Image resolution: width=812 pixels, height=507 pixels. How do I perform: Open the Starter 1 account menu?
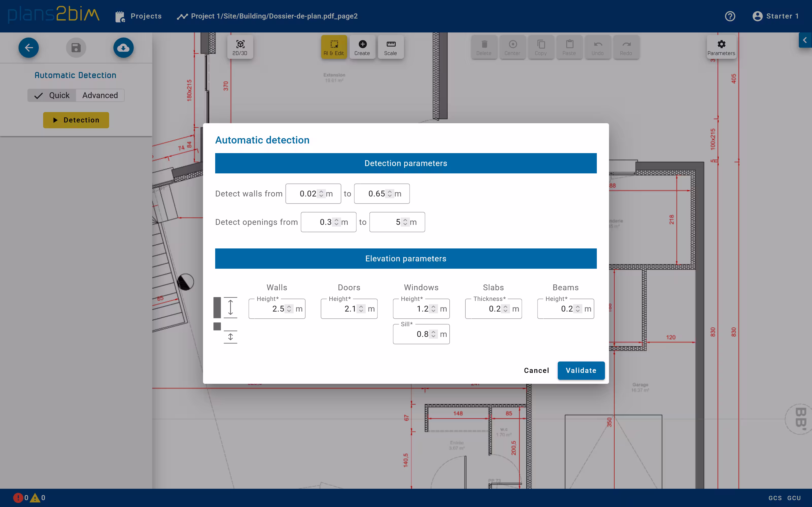coord(775,16)
